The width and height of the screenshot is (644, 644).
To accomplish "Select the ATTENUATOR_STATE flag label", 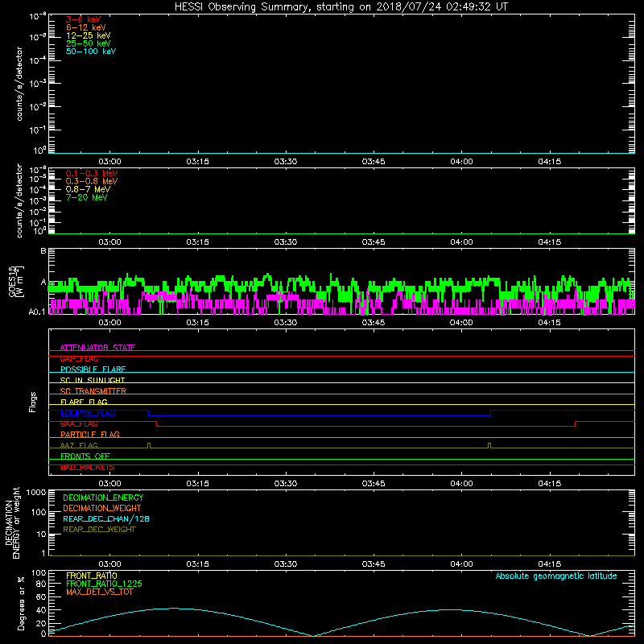I will [97, 348].
